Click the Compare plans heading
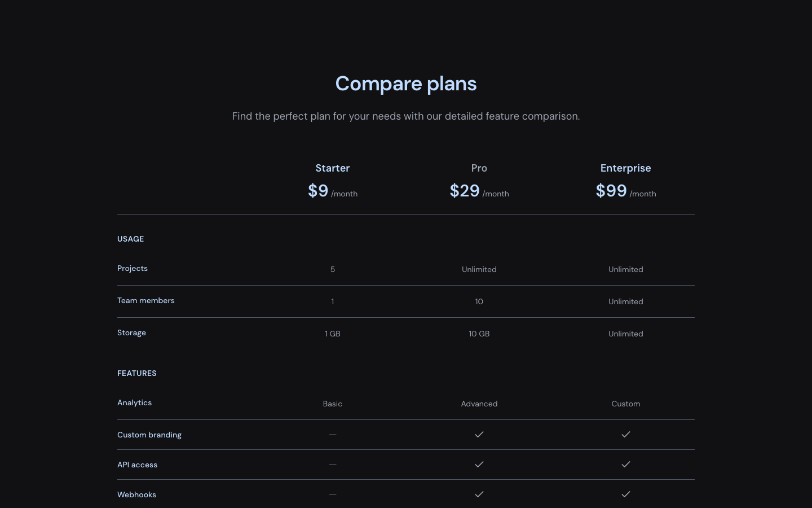 click(406, 84)
